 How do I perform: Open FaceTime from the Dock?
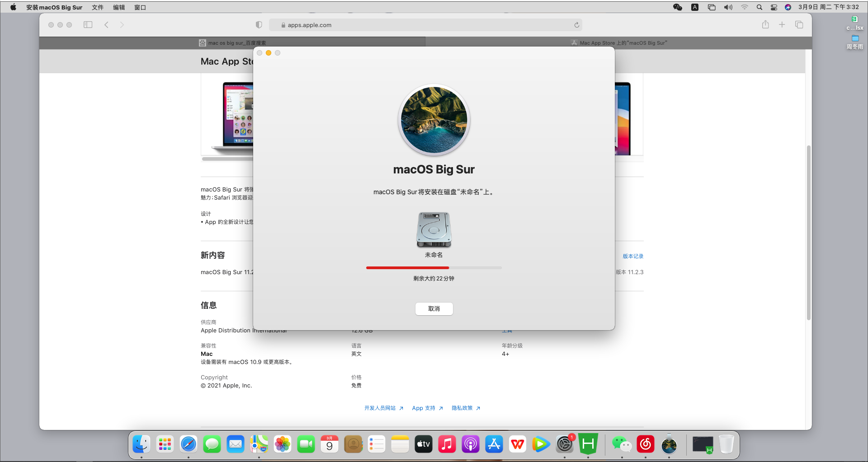tap(306, 444)
